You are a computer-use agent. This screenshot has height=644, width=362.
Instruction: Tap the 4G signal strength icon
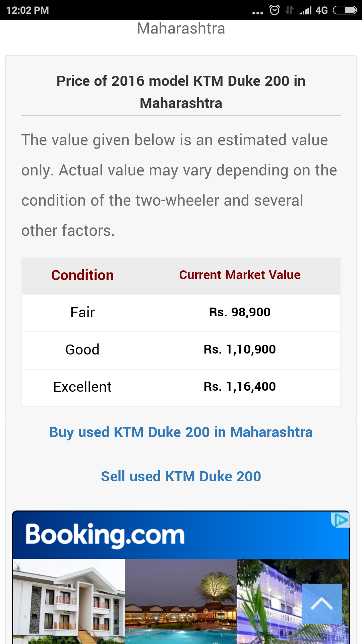click(313, 10)
